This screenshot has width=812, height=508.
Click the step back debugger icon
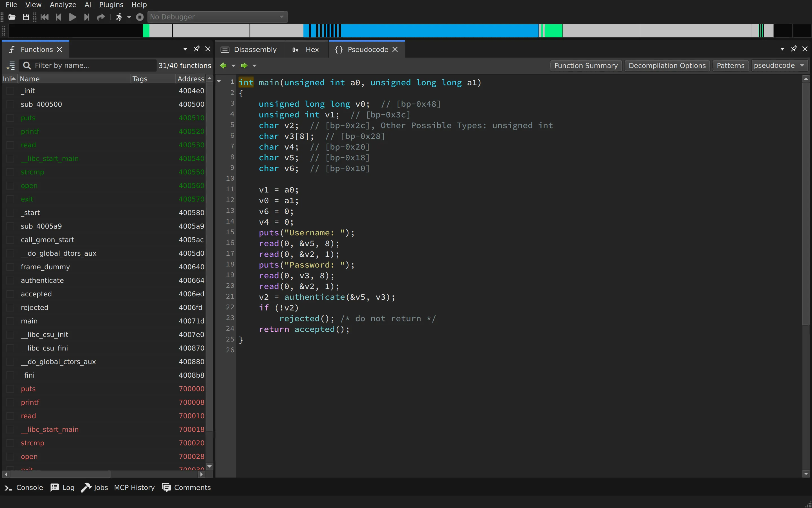pyautogui.click(x=59, y=17)
